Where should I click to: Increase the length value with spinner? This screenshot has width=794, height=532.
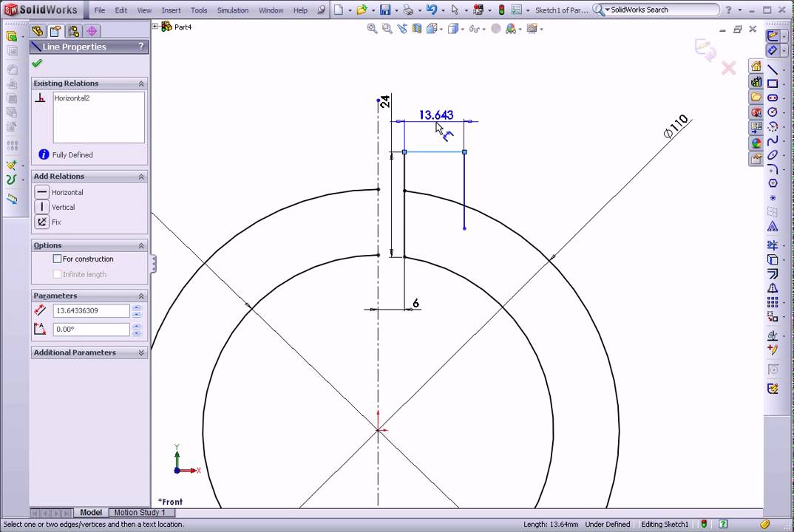click(x=137, y=308)
